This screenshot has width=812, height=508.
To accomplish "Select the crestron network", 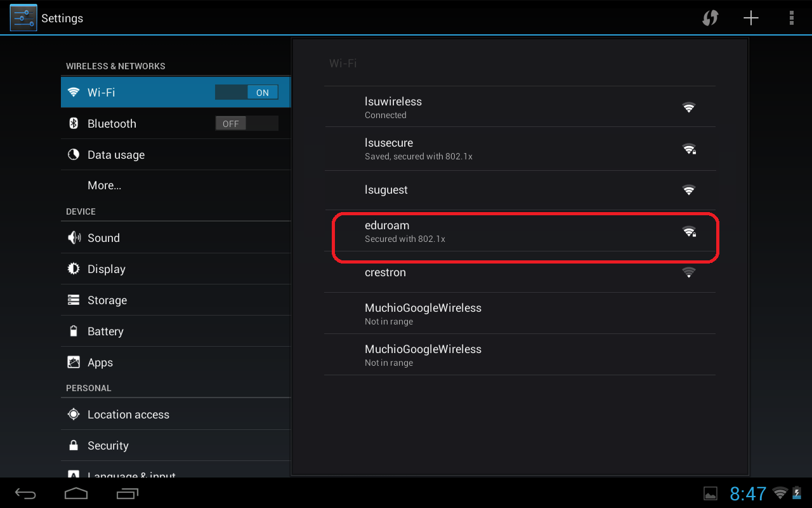I will coord(520,272).
